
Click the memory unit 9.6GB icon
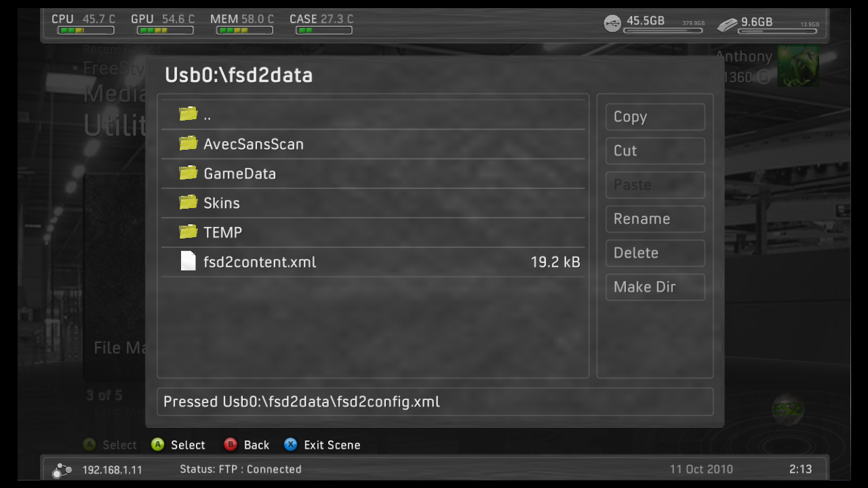point(726,24)
